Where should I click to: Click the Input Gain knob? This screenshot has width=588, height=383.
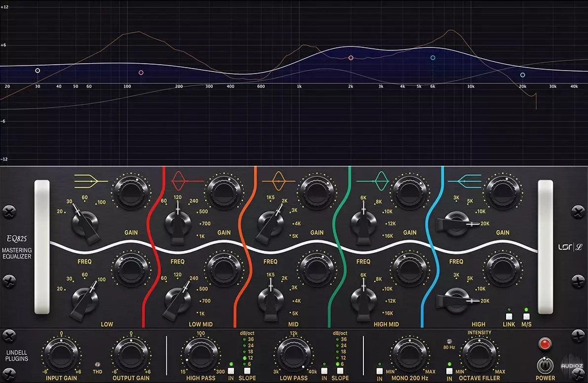click(61, 356)
